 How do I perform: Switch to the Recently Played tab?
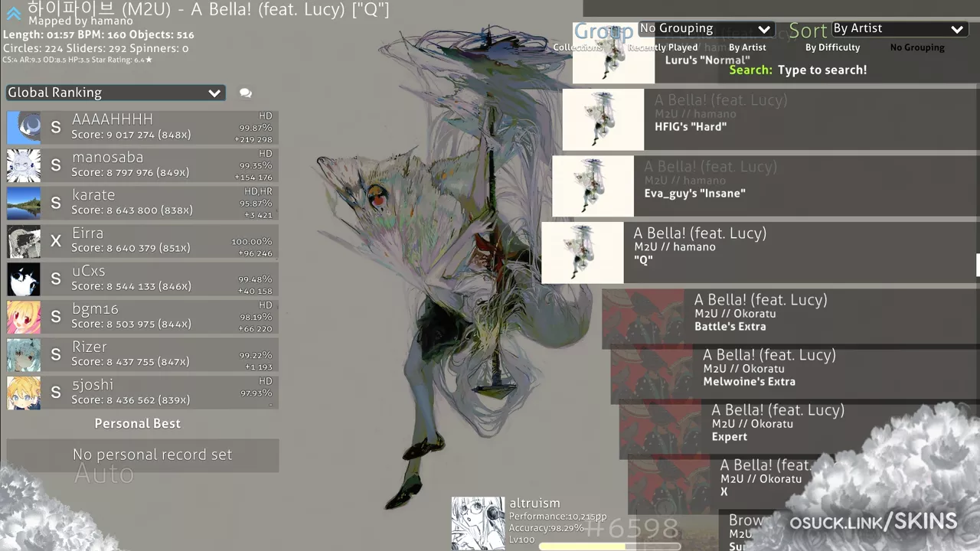(x=663, y=47)
